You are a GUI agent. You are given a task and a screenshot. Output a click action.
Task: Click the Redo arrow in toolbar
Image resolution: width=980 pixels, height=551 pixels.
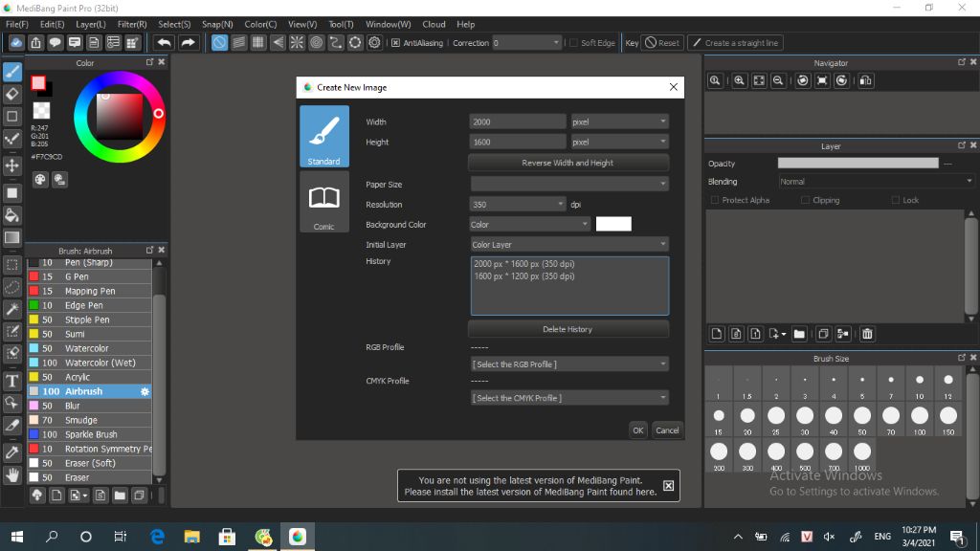pyautogui.click(x=188, y=42)
